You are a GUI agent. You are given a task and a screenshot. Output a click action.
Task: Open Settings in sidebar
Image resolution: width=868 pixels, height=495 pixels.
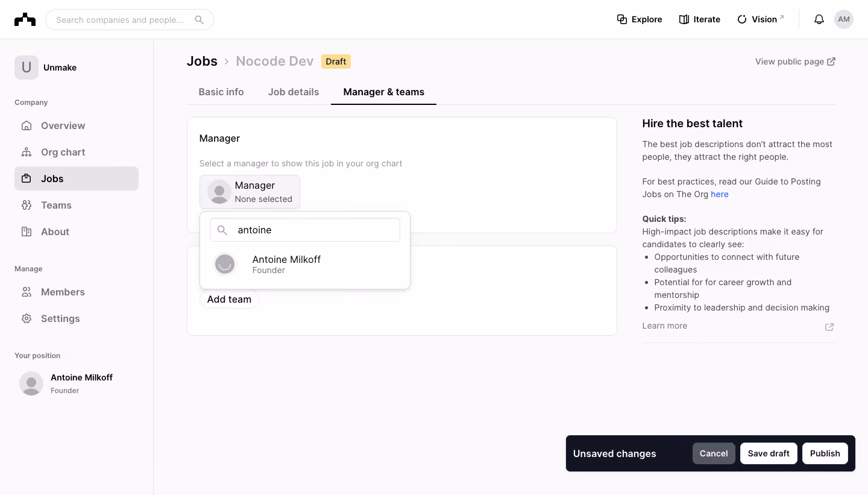click(x=77, y=318)
